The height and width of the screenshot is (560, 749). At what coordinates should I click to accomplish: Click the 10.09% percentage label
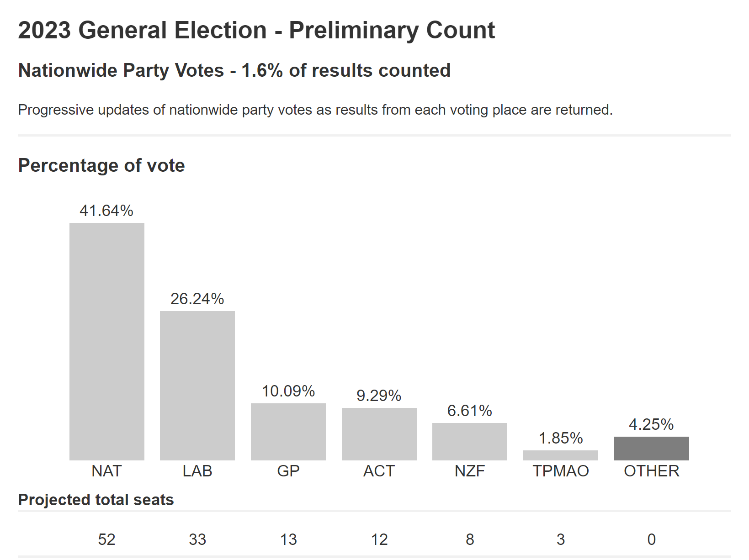coord(288,391)
